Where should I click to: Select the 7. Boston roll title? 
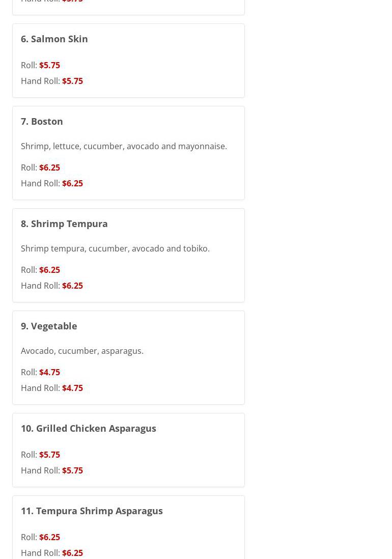tap(42, 121)
